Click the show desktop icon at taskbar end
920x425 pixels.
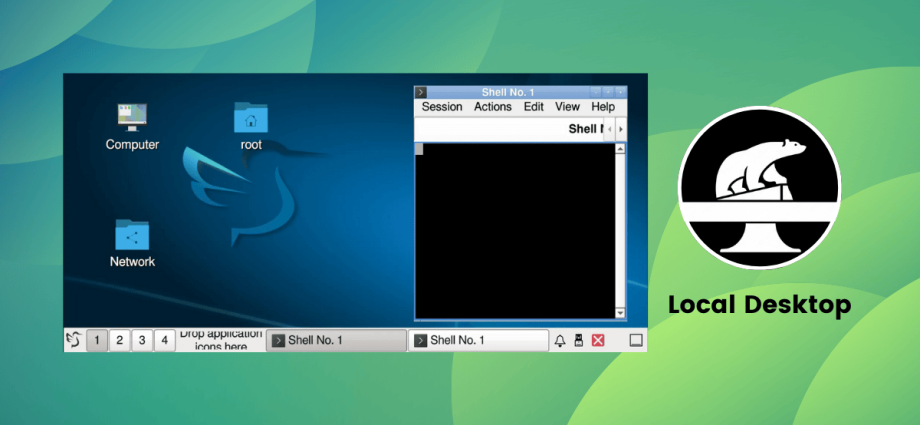click(x=636, y=340)
